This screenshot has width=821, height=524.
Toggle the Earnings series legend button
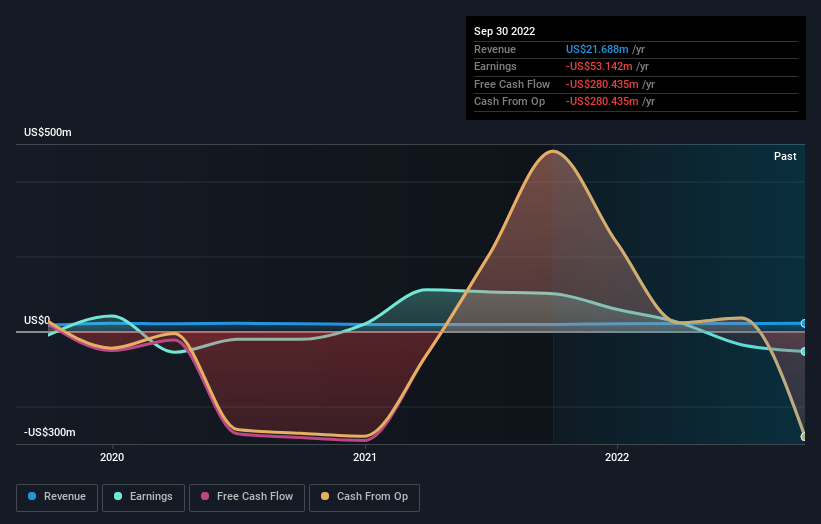pyautogui.click(x=143, y=497)
